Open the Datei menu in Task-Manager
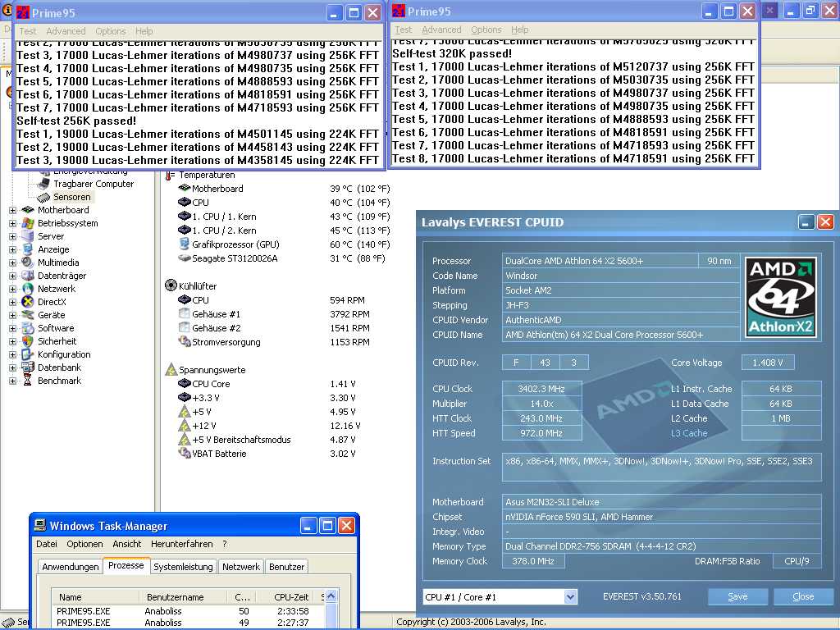The width and height of the screenshot is (840, 630). coord(47,544)
